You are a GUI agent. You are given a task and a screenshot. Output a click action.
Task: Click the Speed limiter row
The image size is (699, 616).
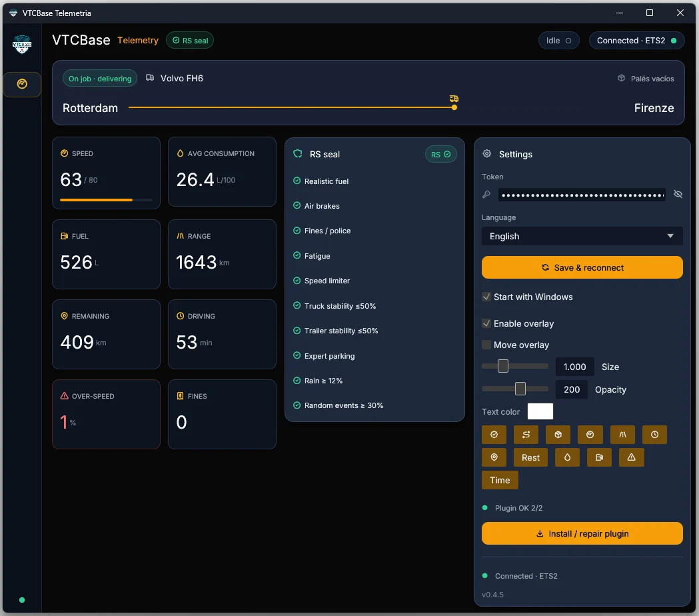[321, 281]
